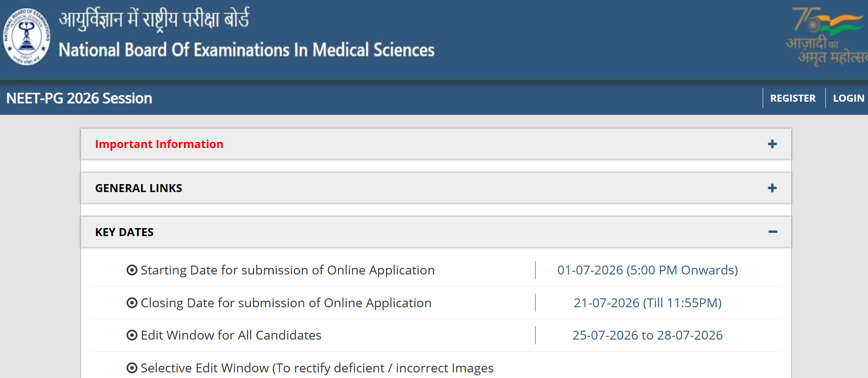This screenshot has width=868, height=378.
Task: Select 'Starting Date for submission of Online Application'
Action: (287, 270)
